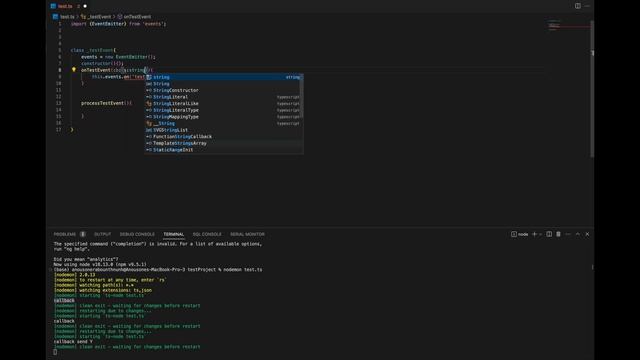Click the processTestEvent(){ line
This screenshot has width=640, height=360.
(x=106, y=103)
